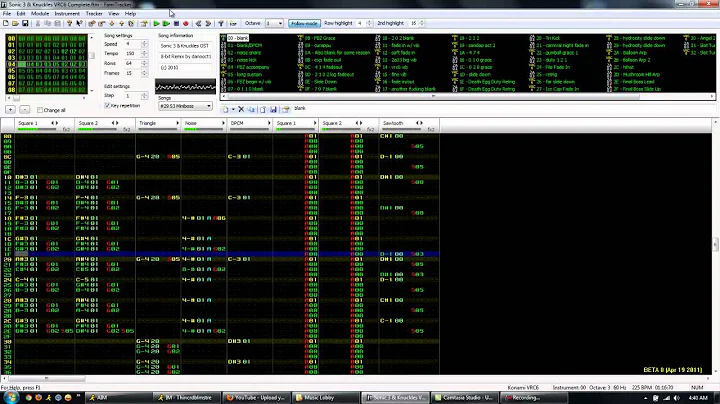Adjust Frames spinner arrows
The width and height of the screenshot is (720, 404).
click(x=144, y=73)
